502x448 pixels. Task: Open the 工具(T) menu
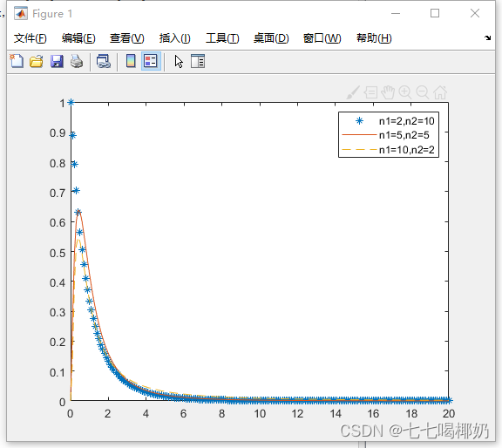(x=222, y=38)
